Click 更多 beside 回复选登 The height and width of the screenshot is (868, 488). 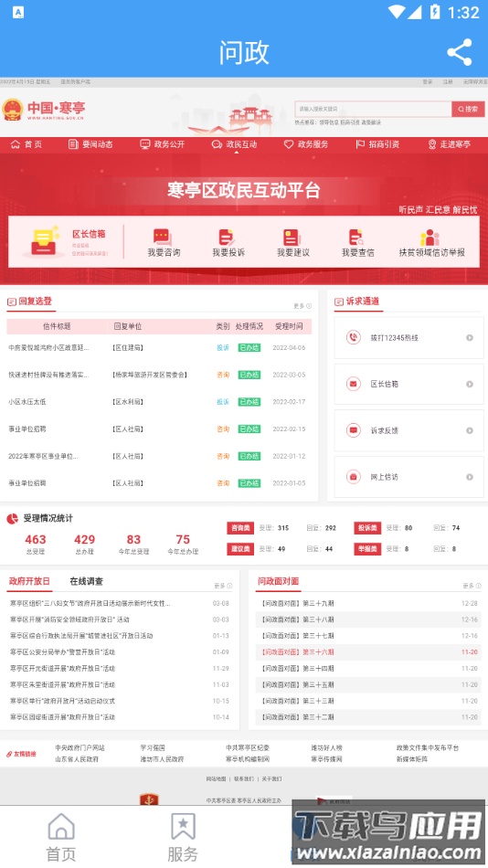[302, 306]
